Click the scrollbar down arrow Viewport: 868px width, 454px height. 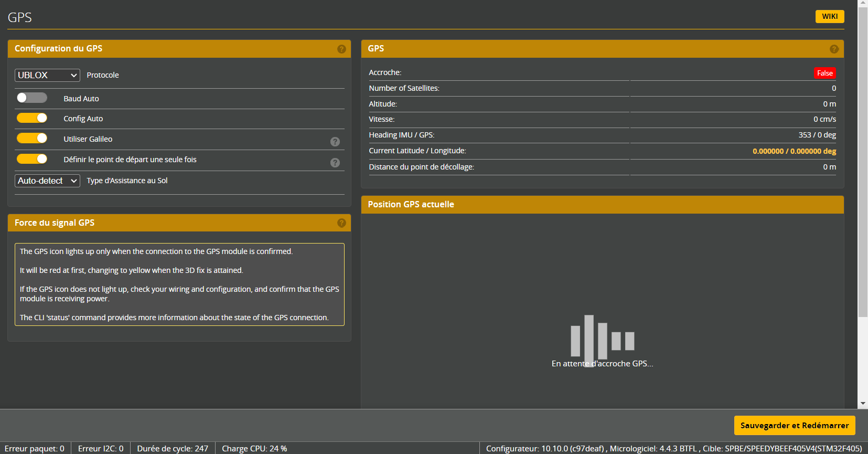[863, 404]
